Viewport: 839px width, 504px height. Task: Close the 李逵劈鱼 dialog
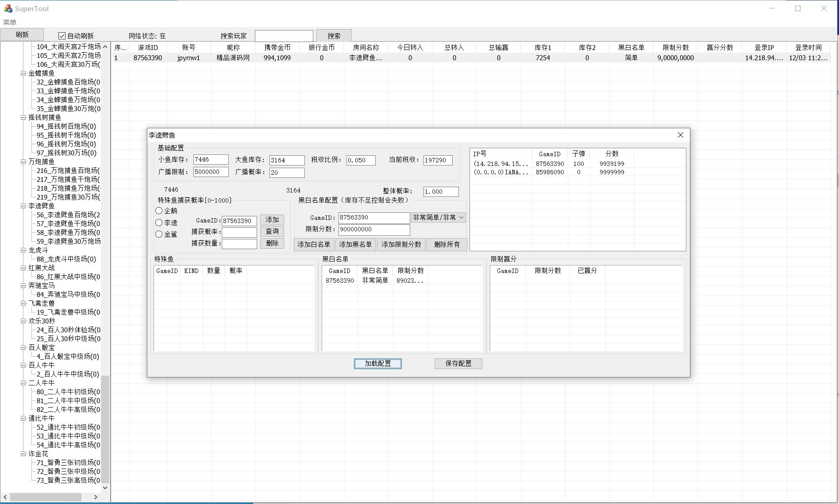680,135
